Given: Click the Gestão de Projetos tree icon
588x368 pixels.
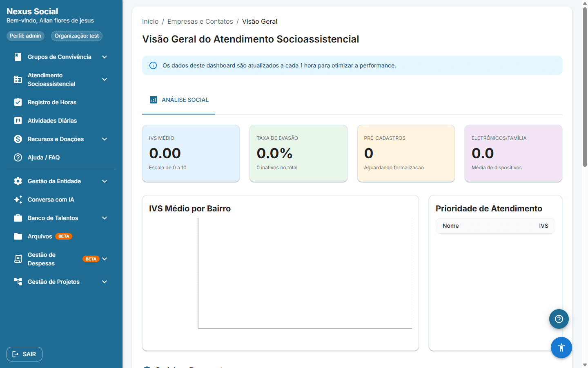Looking at the screenshot, I should pos(18,282).
